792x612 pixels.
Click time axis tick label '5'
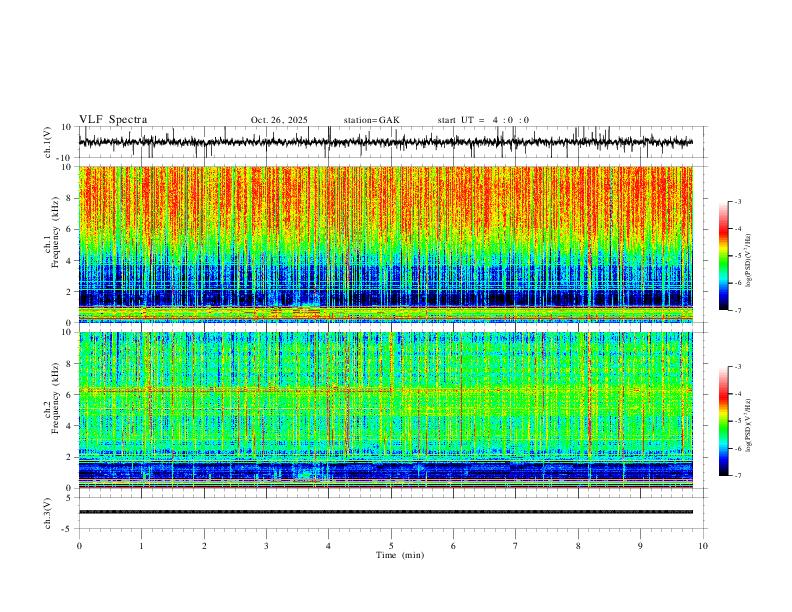tap(391, 546)
